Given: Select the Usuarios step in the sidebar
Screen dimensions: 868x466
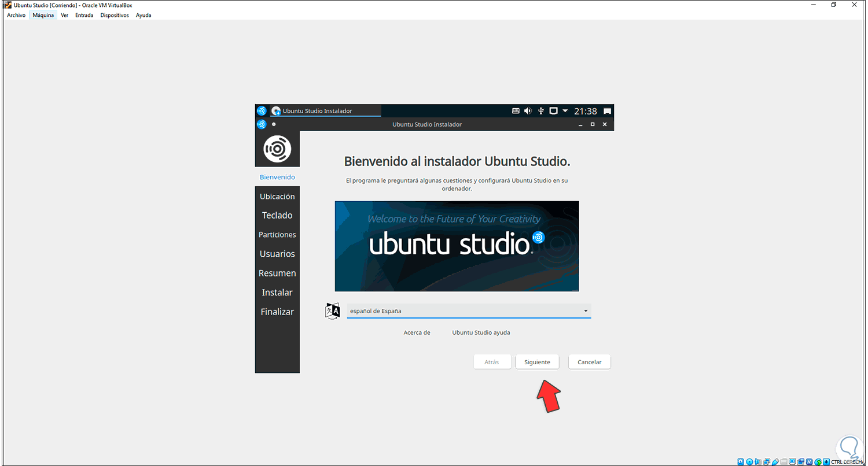Looking at the screenshot, I should click(x=277, y=254).
